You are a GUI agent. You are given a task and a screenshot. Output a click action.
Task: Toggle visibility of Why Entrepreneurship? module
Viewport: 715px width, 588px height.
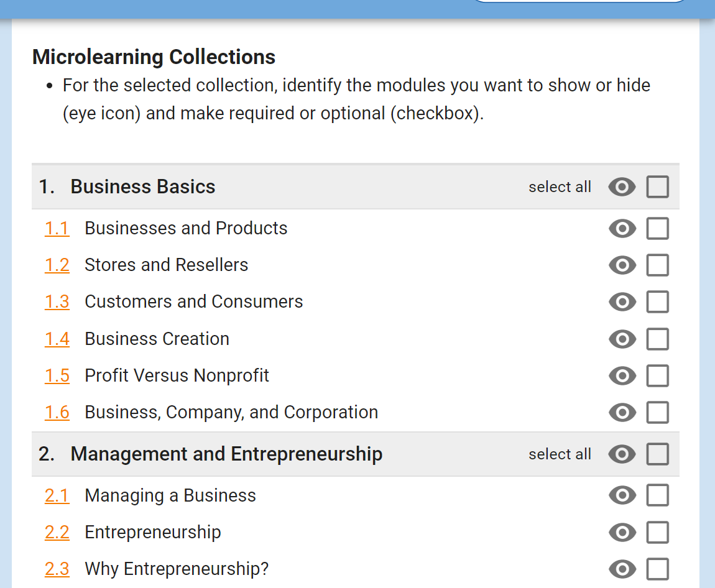click(622, 569)
